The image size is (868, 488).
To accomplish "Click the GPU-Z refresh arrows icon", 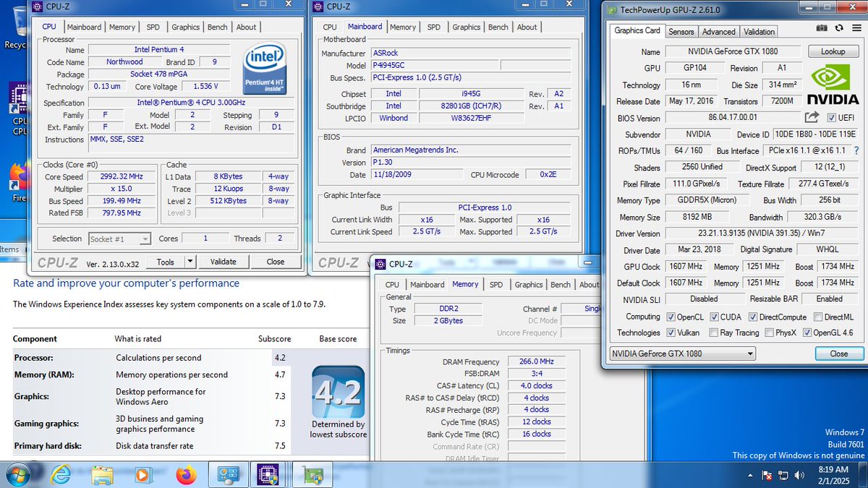I will (x=839, y=28).
